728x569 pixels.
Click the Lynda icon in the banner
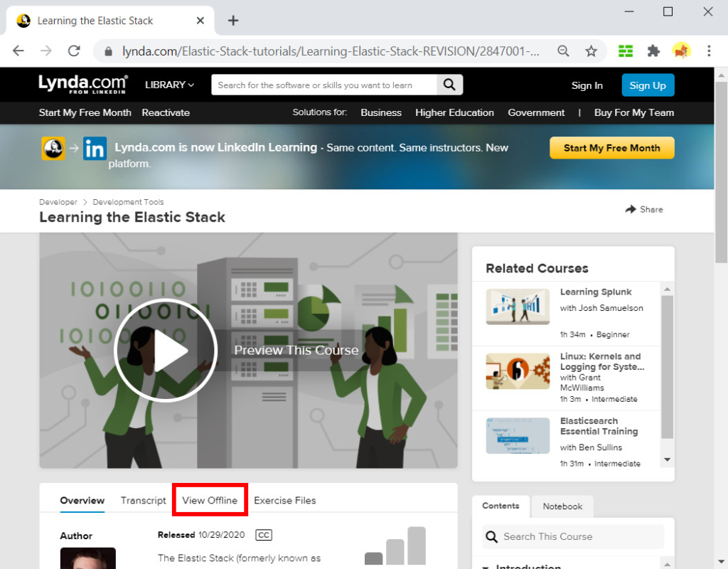point(53,149)
